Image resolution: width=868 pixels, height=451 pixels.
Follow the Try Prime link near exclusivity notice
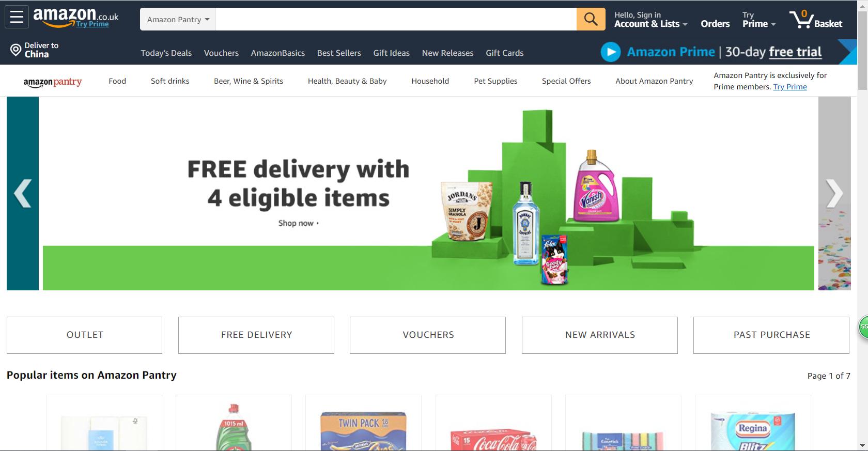[x=789, y=87]
